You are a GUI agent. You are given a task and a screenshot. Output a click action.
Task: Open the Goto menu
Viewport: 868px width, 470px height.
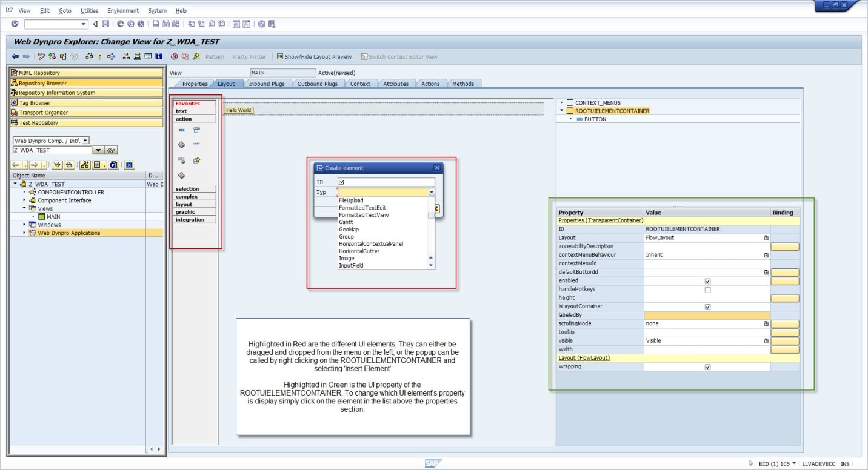click(x=65, y=11)
